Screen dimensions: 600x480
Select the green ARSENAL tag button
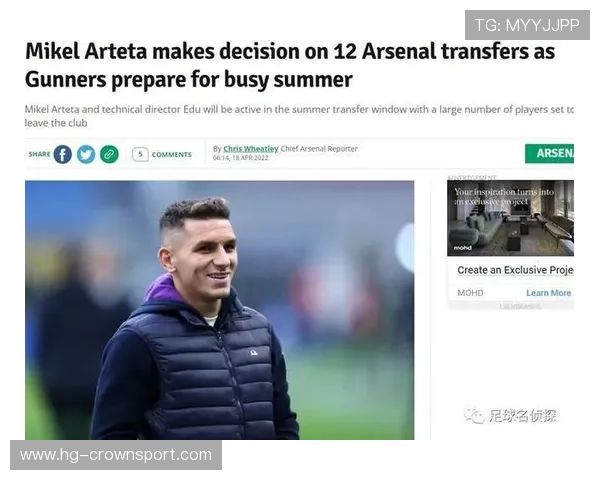[x=549, y=153]
